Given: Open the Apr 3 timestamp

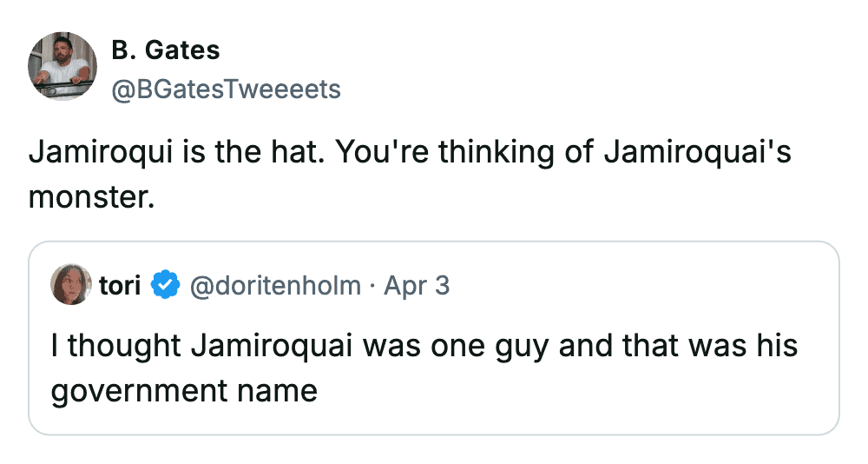Looking at the screenshot, I should 417,284.
